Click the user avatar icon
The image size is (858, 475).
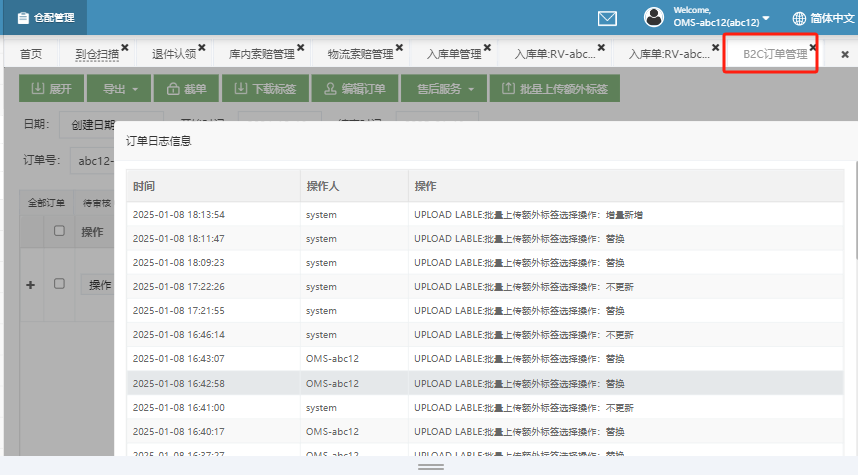[653, 18]
